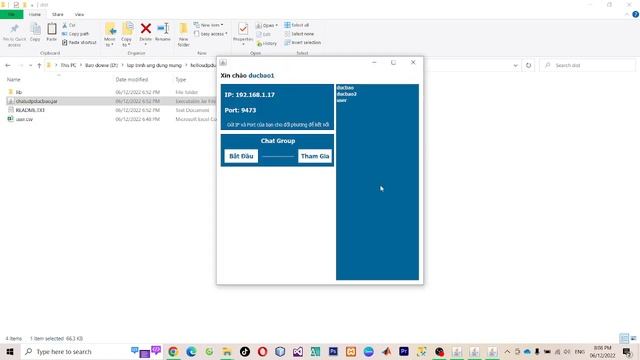Screen dimensions: 640x360
Task: Click Copy path in the Clipboard group
Action: tap(76, 34)
